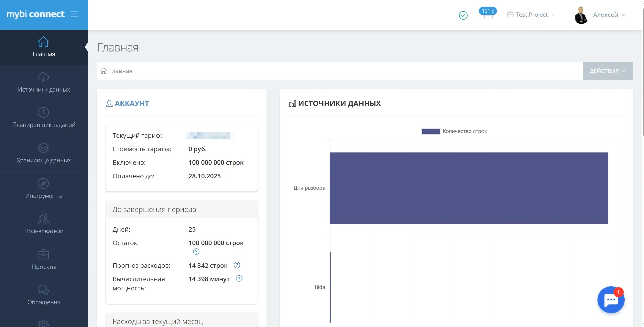Open the Инструменты menu item
644x327 pixels.
coord(44,189)
